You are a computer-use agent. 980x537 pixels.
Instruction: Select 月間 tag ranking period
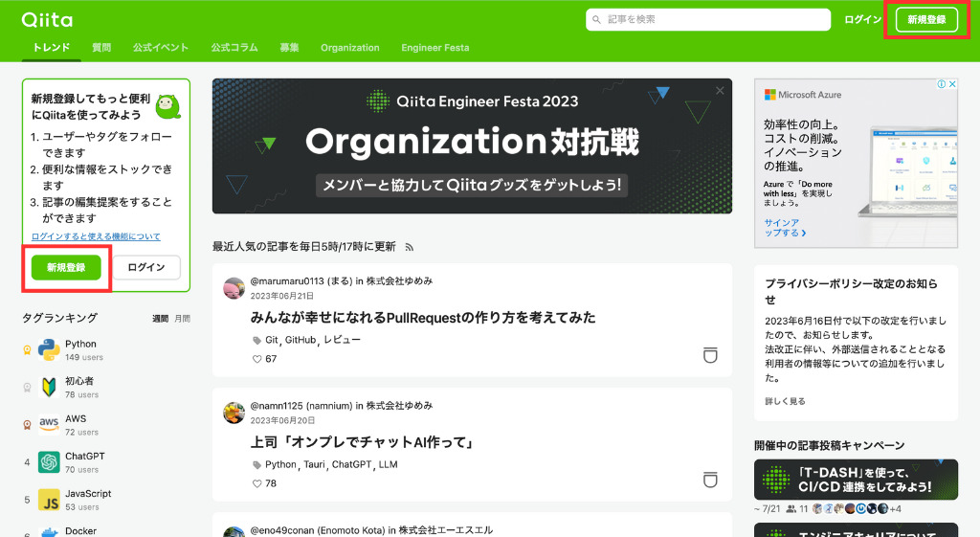click(x=182, y=319)
